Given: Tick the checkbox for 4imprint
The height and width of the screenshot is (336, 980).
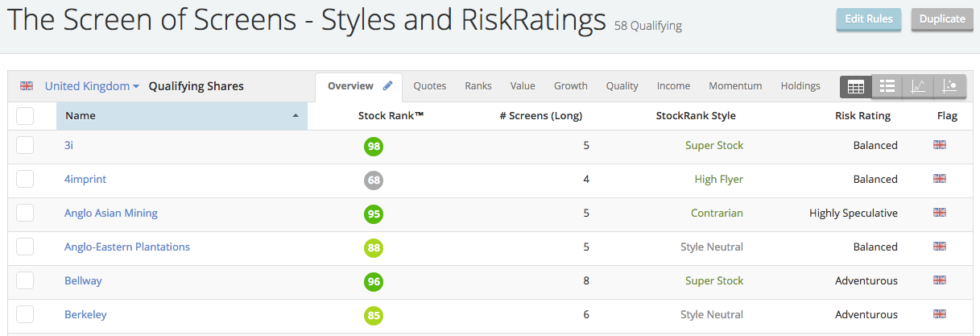Looking at the screenshot, I should pyautogui.click(x=25, y=179).
